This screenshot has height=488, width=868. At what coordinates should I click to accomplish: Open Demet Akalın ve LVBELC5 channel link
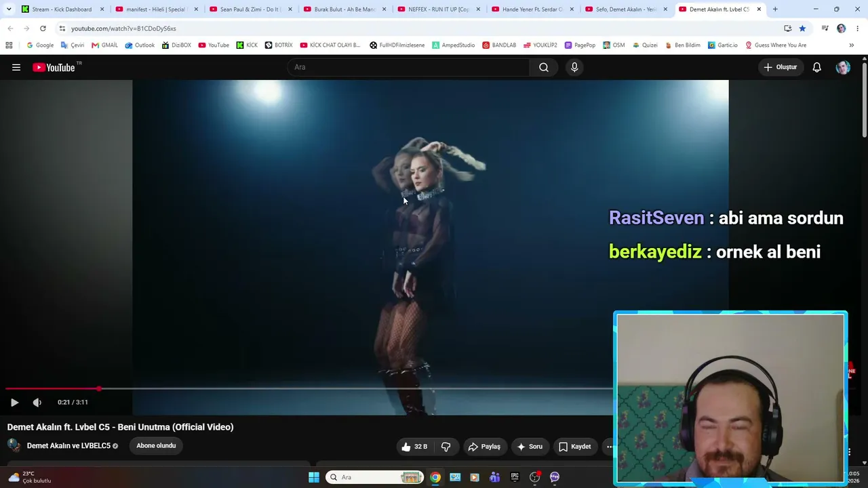(x=68, y=446)
